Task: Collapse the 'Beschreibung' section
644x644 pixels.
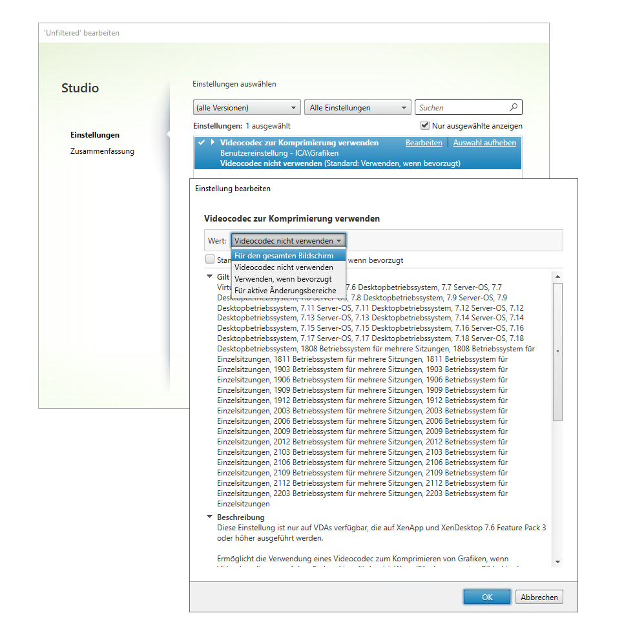Action: [209, 517]
